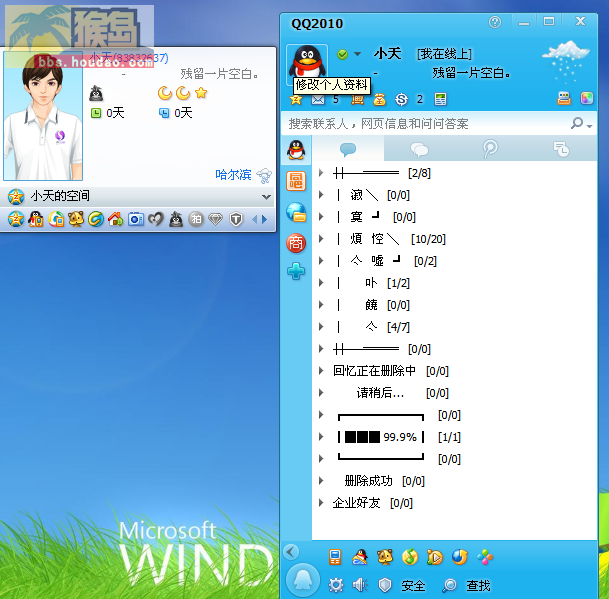609x599 pixels.
Task: Switch to the Weibo tab
Action: (490, 149)
